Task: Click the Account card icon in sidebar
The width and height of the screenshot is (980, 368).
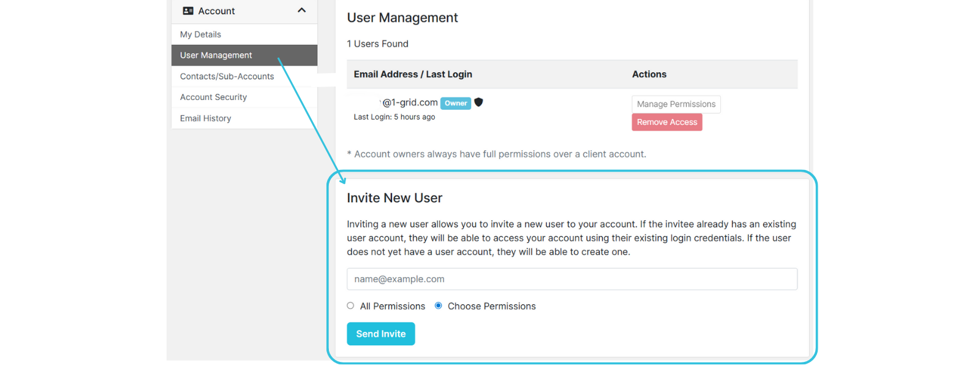Action: coord(188,11)
